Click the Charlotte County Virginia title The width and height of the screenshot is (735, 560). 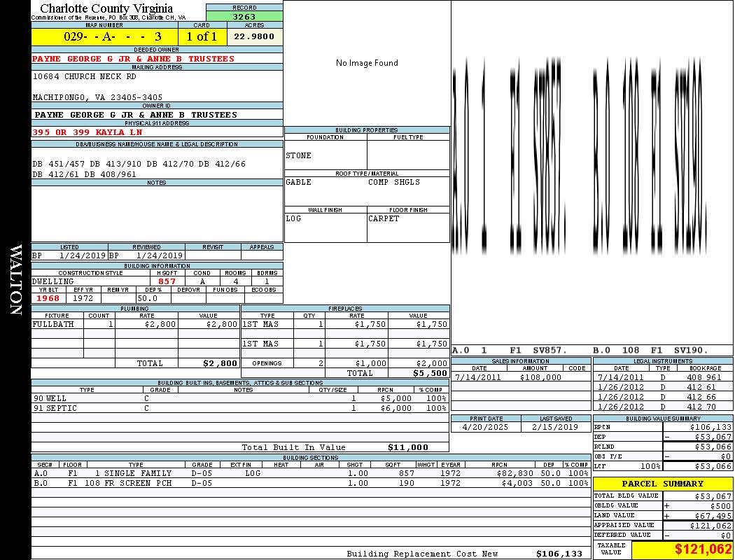click(x=106, y=8)
